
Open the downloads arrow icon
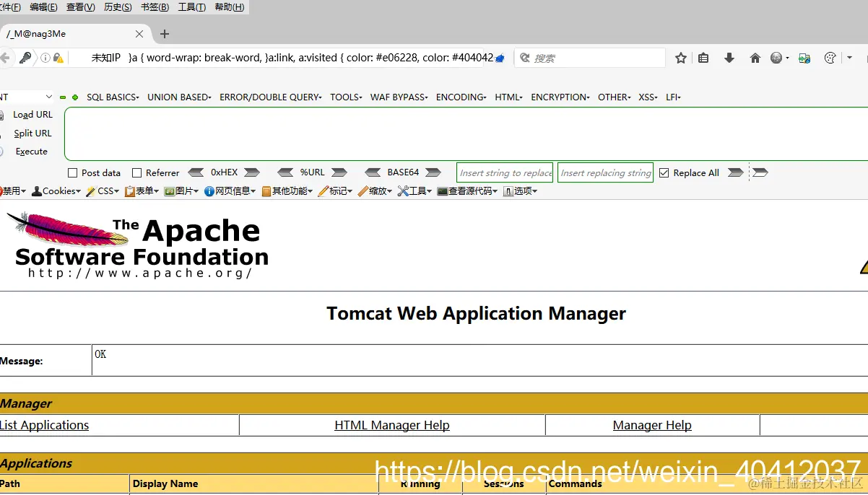coord(729,58)
